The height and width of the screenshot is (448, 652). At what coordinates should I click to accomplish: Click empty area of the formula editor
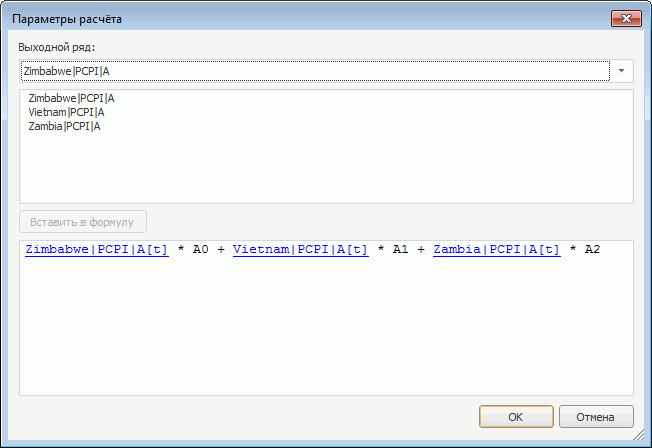coord(326,329)
